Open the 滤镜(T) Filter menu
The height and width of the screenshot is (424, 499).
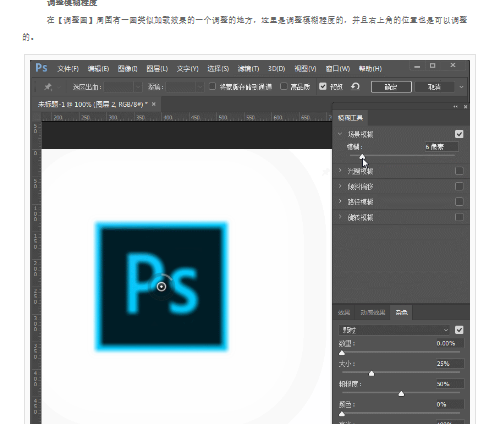[x=248, y=69]
